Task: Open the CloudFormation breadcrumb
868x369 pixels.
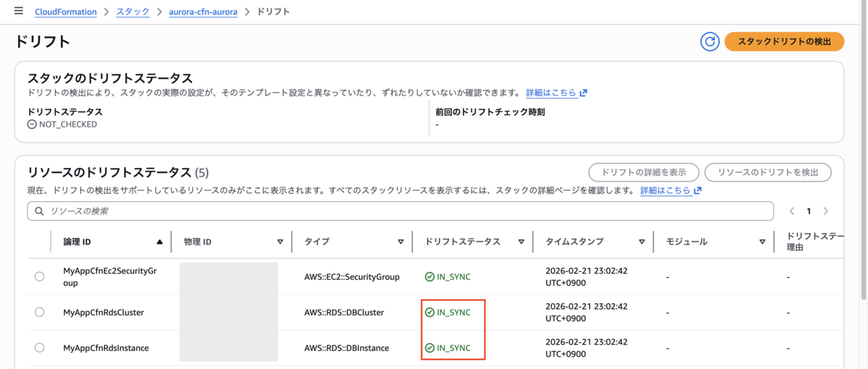Action: point(66,12)
